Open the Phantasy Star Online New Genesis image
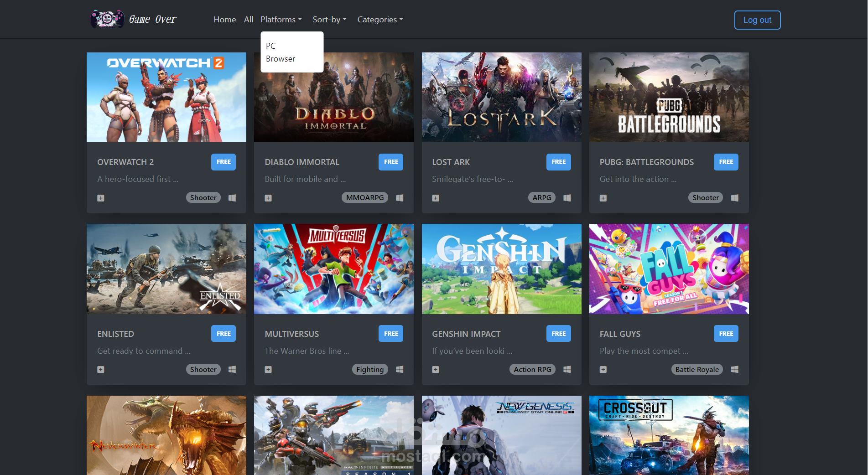 point(502,435)
